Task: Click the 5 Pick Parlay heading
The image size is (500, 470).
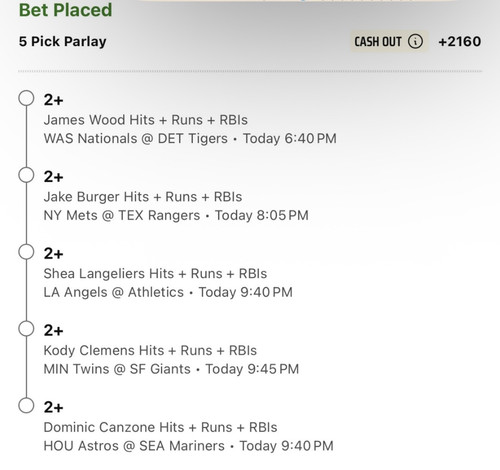Action: coord(63,42)
